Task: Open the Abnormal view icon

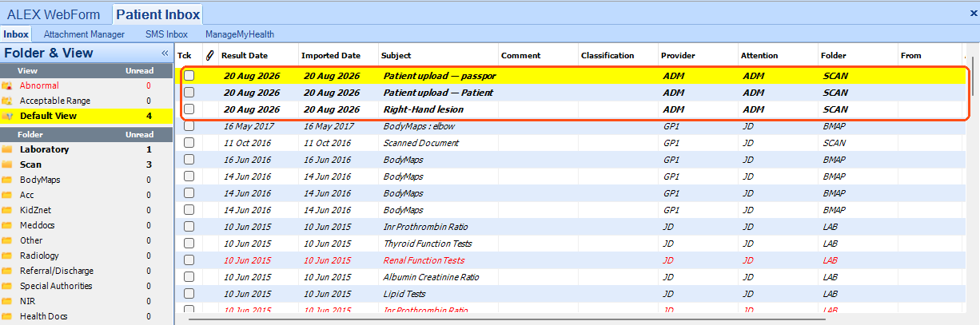Action: coord(7,85)
